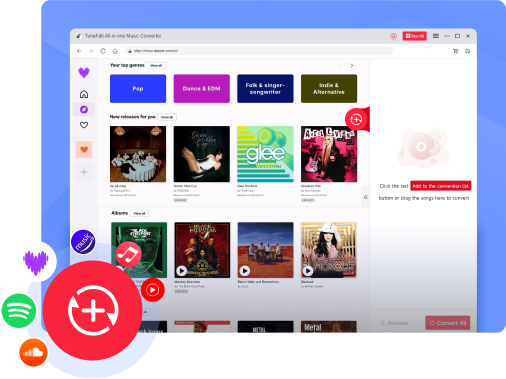Click View all next to New releases for you
506x379 pixels.
click(167, 117)
